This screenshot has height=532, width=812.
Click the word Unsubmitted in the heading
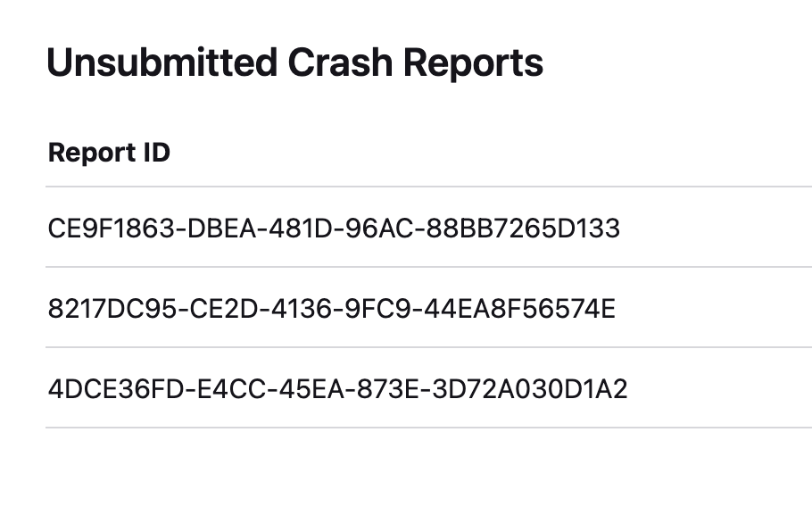pos(162,62)
